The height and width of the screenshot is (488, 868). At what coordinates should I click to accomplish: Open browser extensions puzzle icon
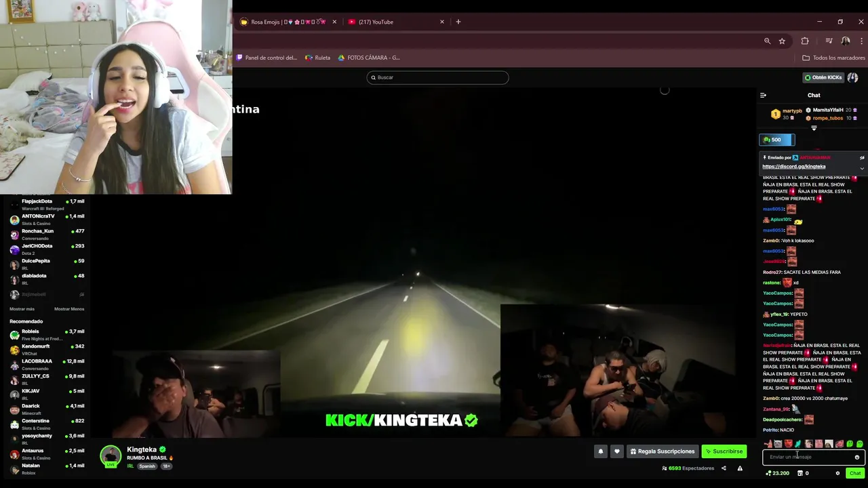(x=805, y=41)
